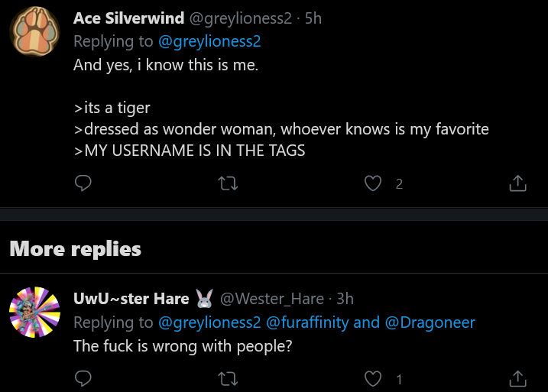The width and height of the screenshot is (548, 392).
Task: Share UwU~ster Hare's tweet
Action: coord(517,378)
